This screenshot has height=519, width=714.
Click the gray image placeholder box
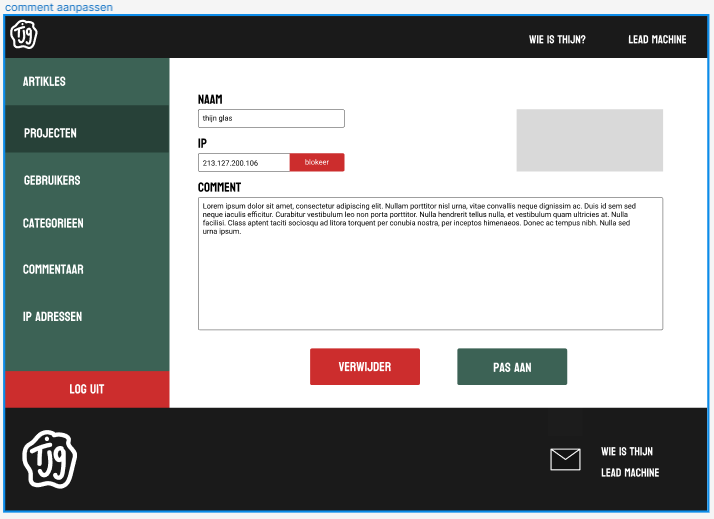coord(589,140)
